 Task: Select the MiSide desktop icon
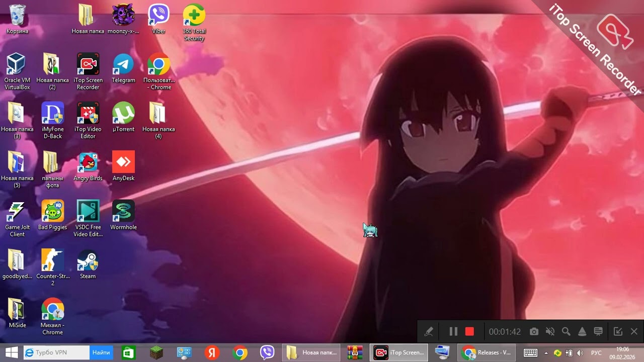(17, 313)
